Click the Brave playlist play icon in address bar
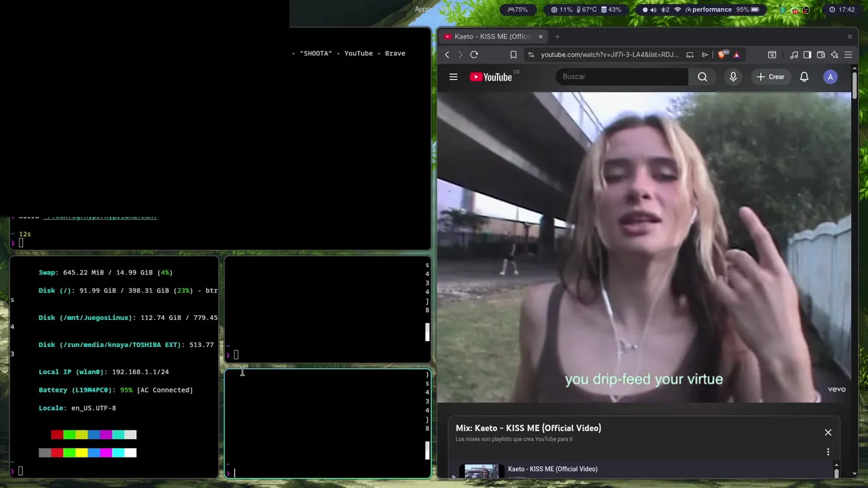This screenshot has height=488, width=868. coord(705,55)
